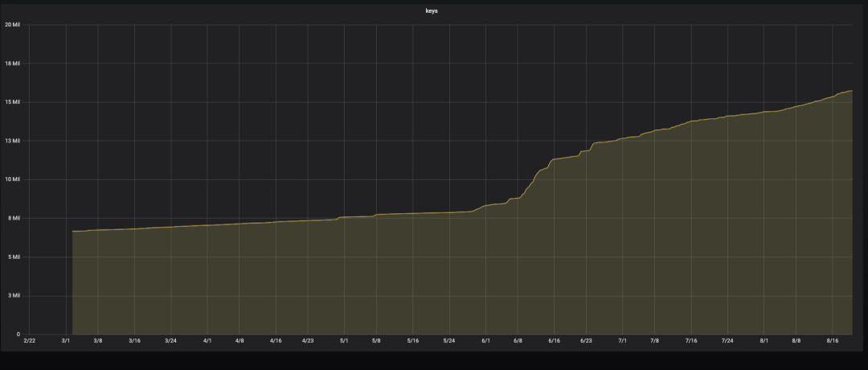Select the '8 Mil' y-axis label

[14, 218]
